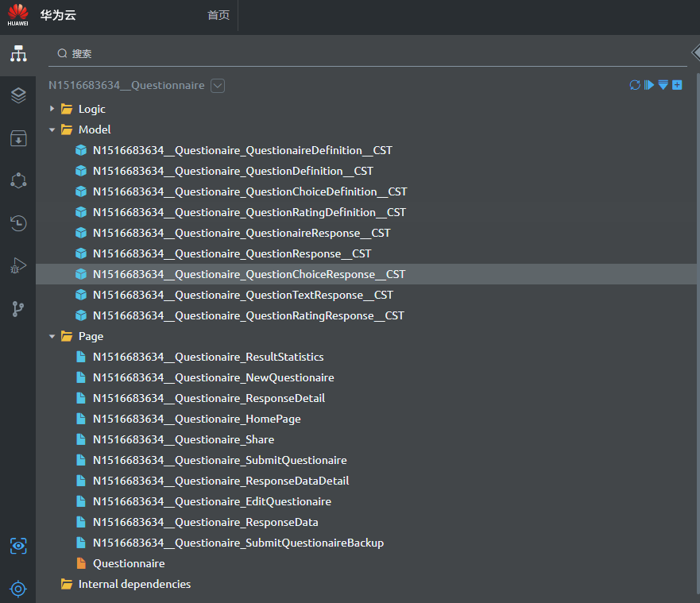Click the Huawei logo icon
700x603 pixels.
17,15
